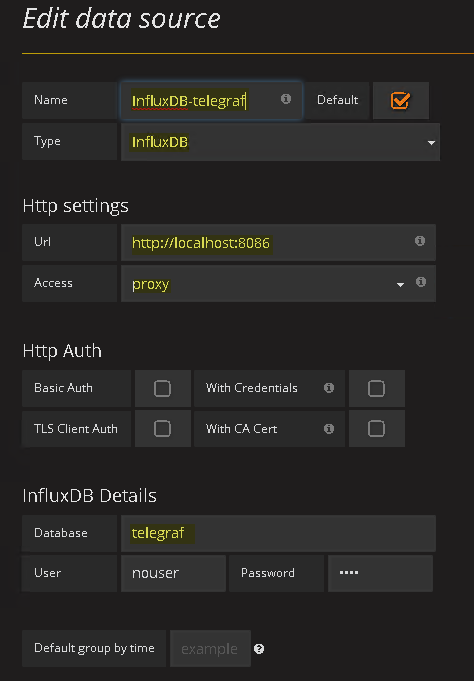Click the Database field with telegraf

pyautogui.click(x=278, y=533)
